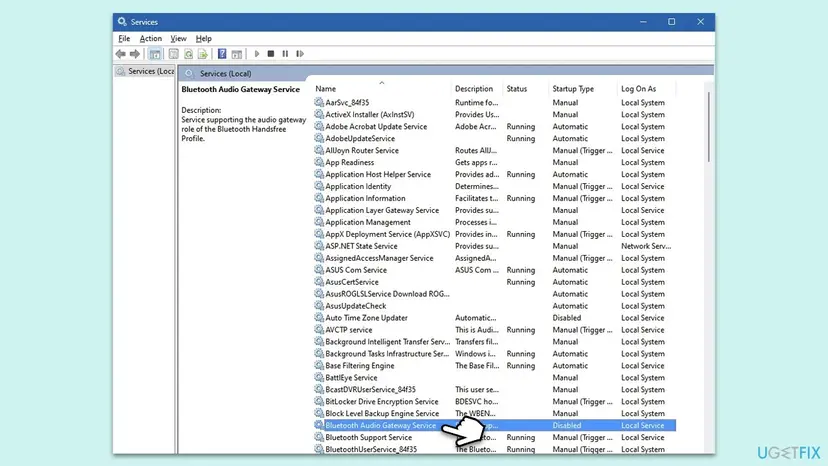
Task: Open the Help menu
Action: point(203,39)
